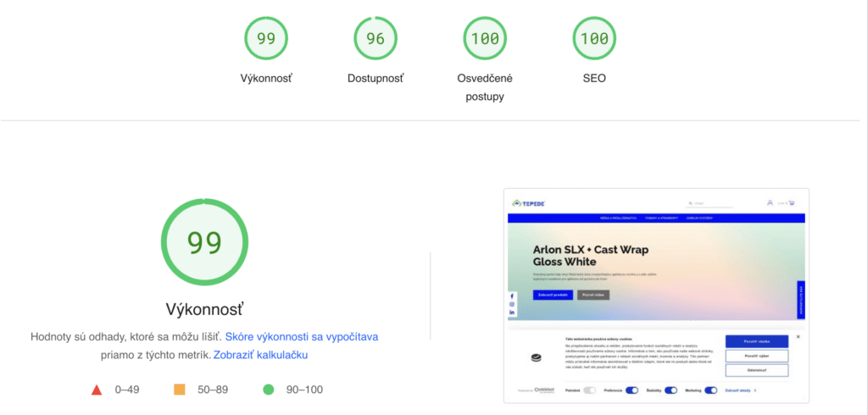The image size is (868, 415).
Task: Click the search field in the preview header
Action: [712, 203]
